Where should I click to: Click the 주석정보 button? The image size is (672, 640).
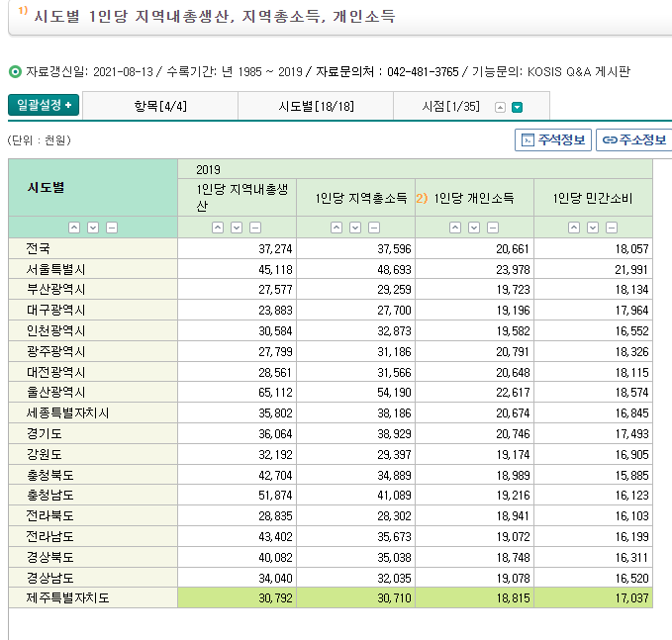[553, 139]
